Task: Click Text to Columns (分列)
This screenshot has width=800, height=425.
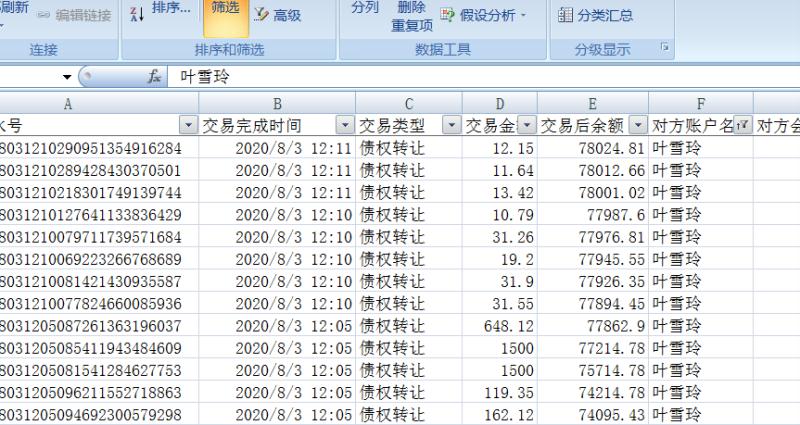Action: point(365,8)
